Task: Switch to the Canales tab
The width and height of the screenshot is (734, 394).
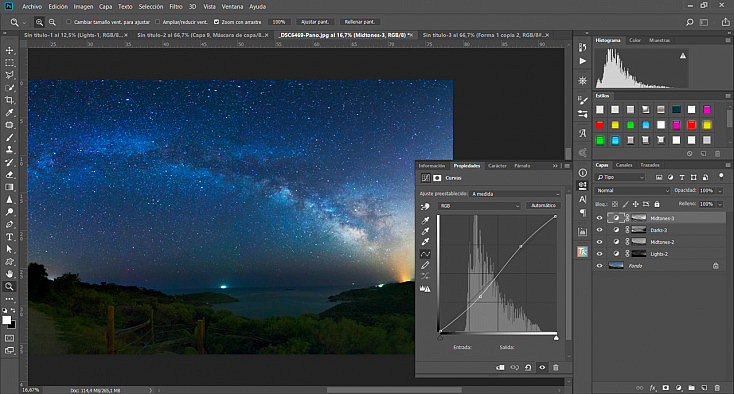Action: (624, 165)
